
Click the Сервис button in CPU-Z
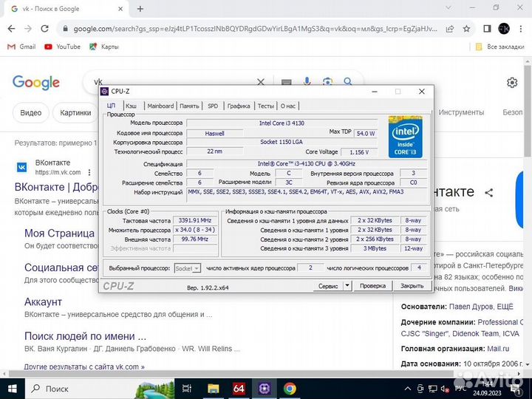pos(328,286)
